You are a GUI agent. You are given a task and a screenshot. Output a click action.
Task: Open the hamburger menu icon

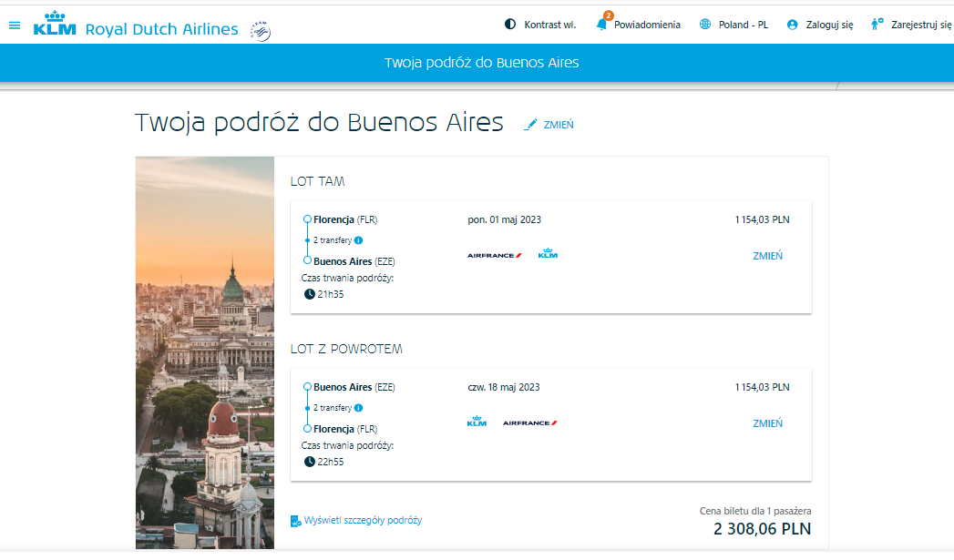pos(15,25)
